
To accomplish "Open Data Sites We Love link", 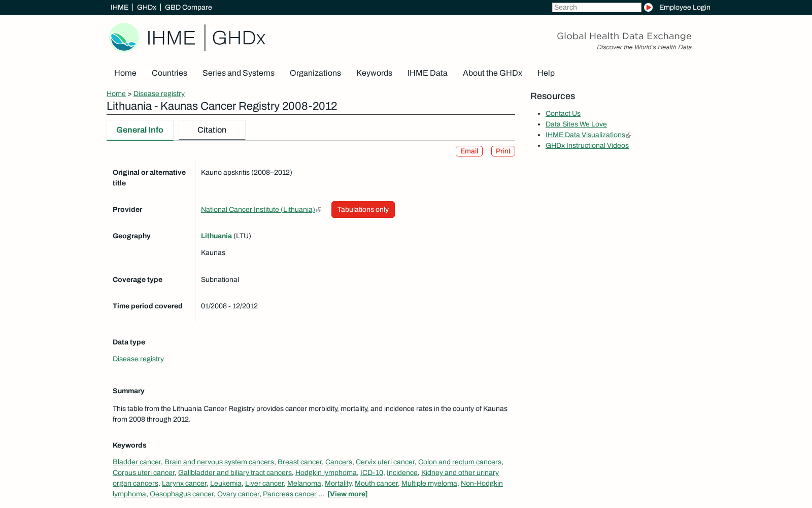I will [x=576, y=124].
